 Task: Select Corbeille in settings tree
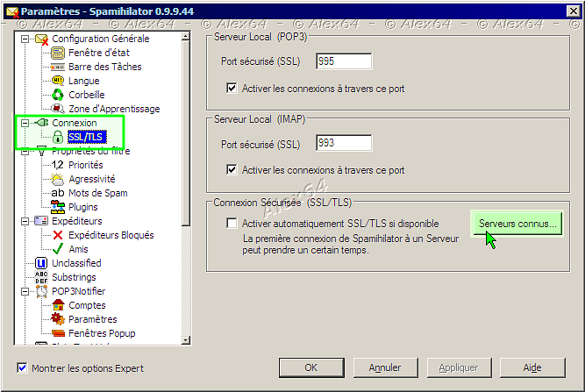pos(87,95)
